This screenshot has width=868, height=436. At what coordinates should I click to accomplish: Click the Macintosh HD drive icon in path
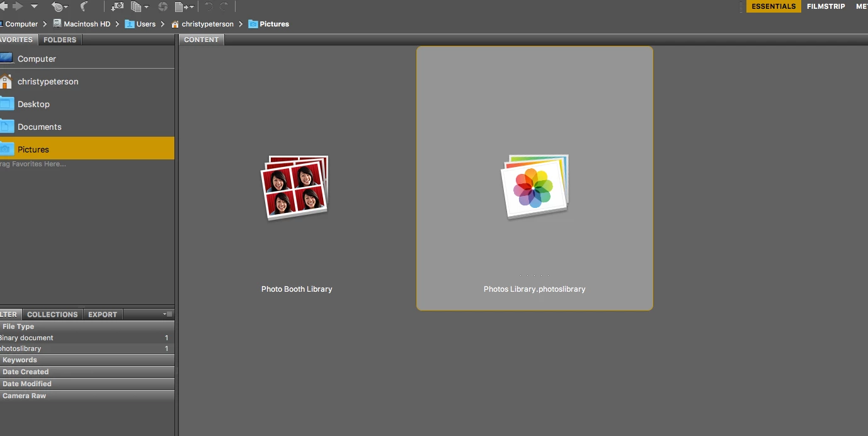[57, 24]
